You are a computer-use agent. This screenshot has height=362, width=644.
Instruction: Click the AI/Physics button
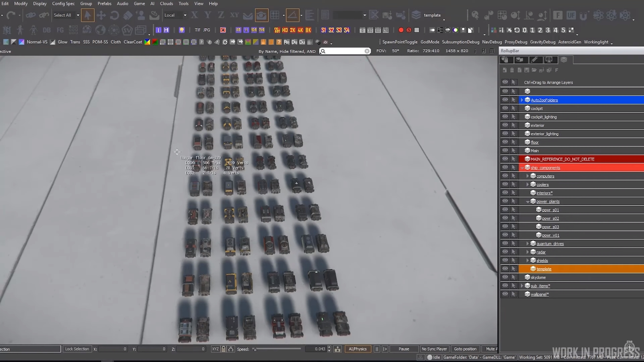point(358,349)
